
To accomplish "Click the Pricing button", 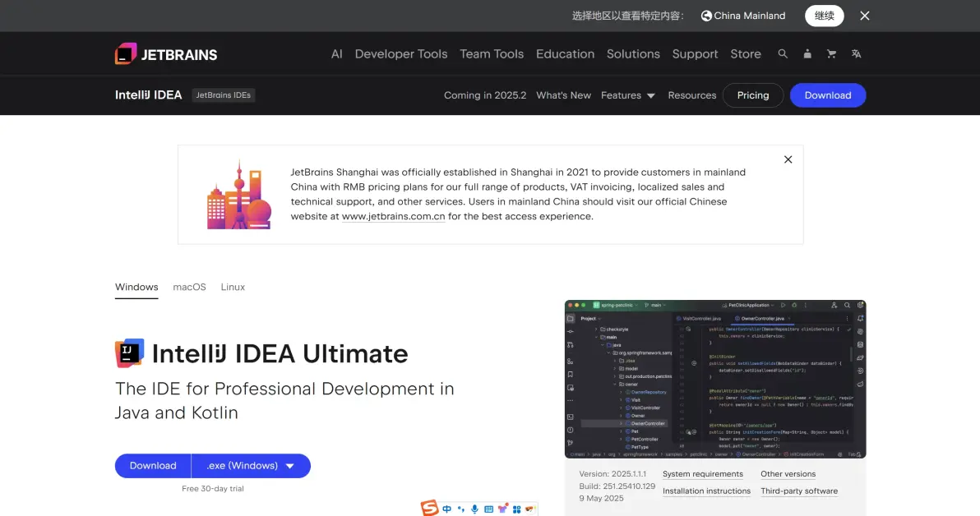I will click(752, 95).
